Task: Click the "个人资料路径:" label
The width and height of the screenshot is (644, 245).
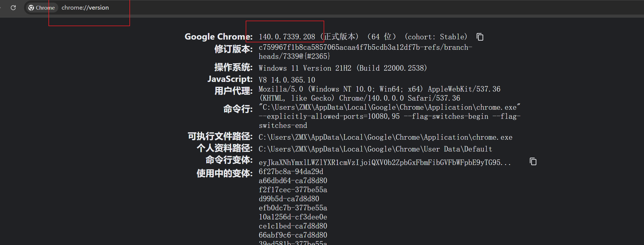Action: point(224,148)
